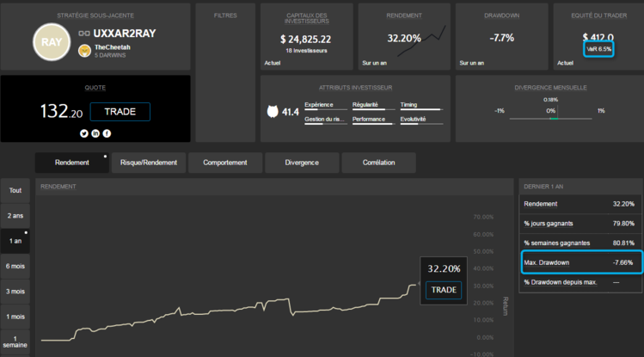Switch to the Risque/Rendement tab
The height and width of the screenshot is (357, 644).
pyautogui.click(x=149, y=163)
